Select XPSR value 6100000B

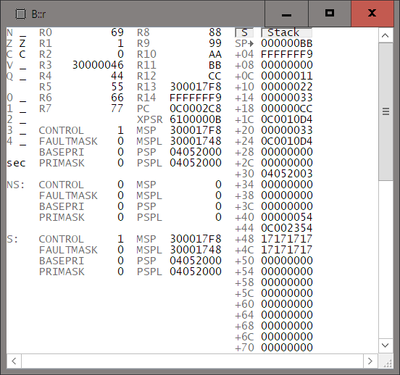pos(196,119)
